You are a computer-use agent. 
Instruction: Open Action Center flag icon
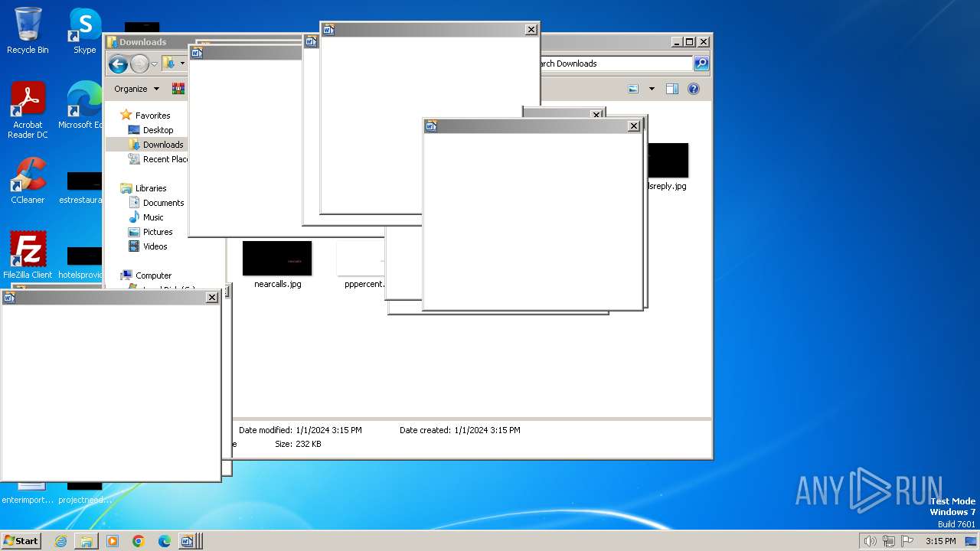[x=908, y=541]
